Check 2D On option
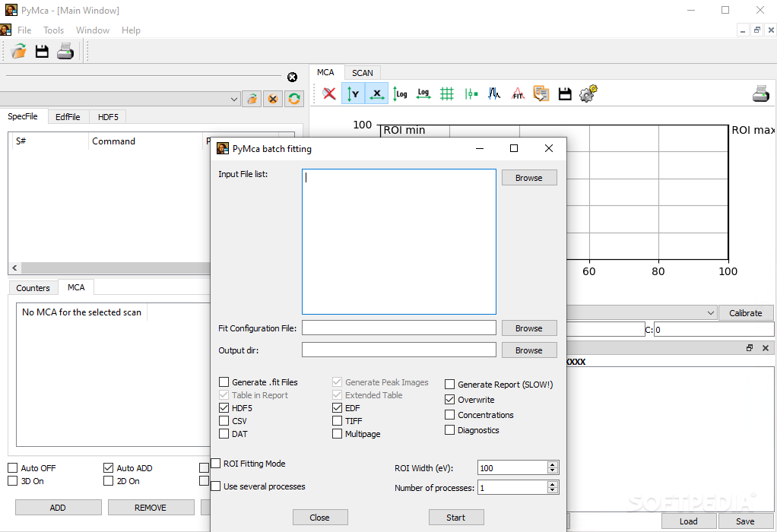This screenshot has height=532, width=777. point(109,480)
